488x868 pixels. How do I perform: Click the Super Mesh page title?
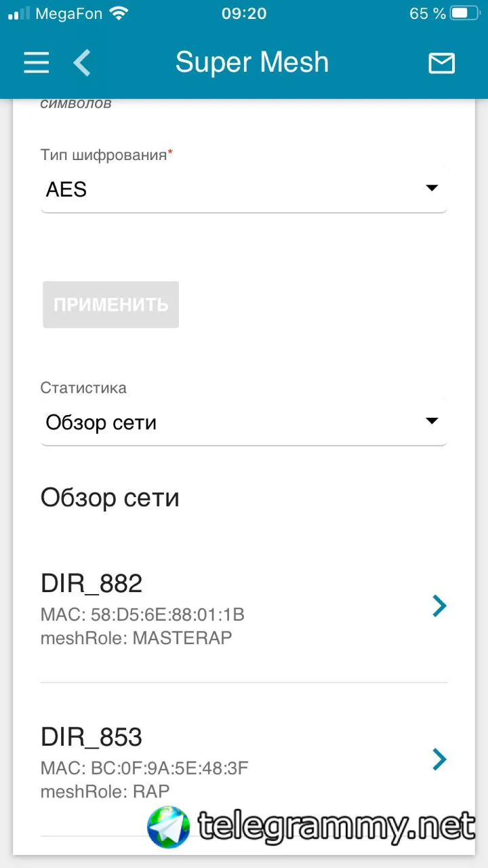click(252, 62)
